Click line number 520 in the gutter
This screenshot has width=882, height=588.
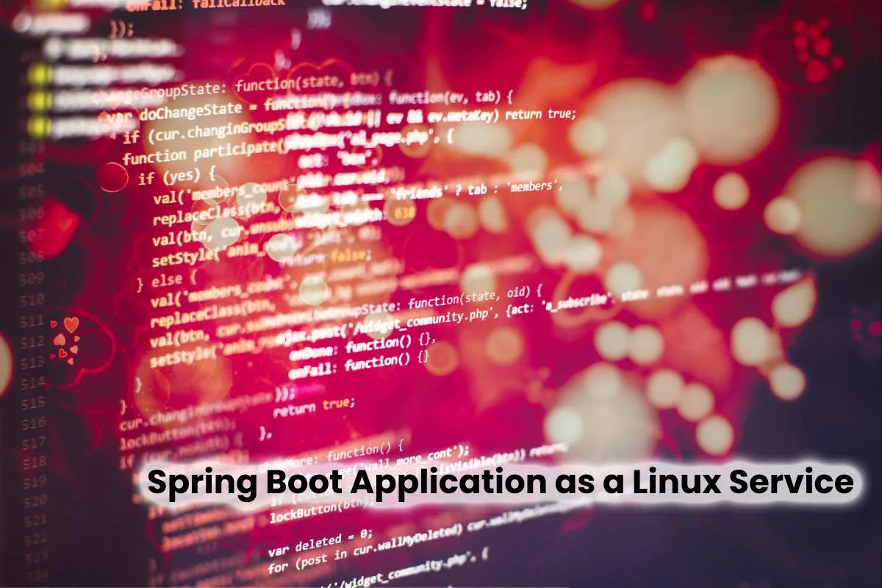[34, 502]
